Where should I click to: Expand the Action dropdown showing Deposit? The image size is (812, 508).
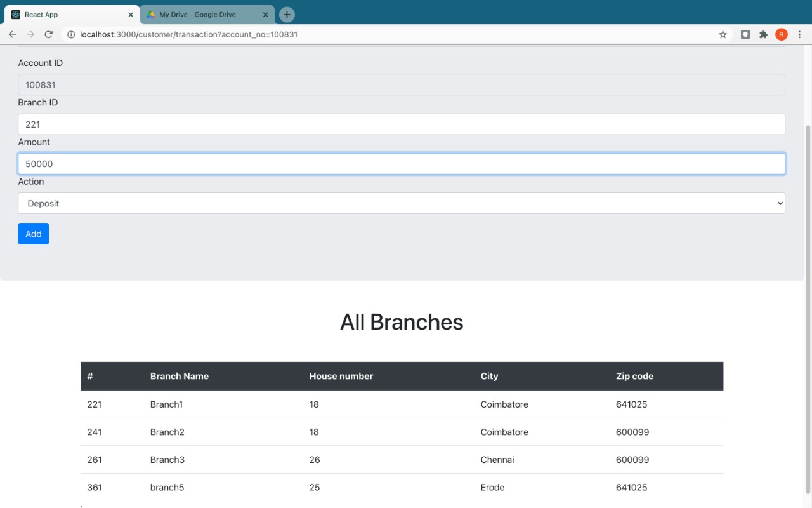[401, 203]
